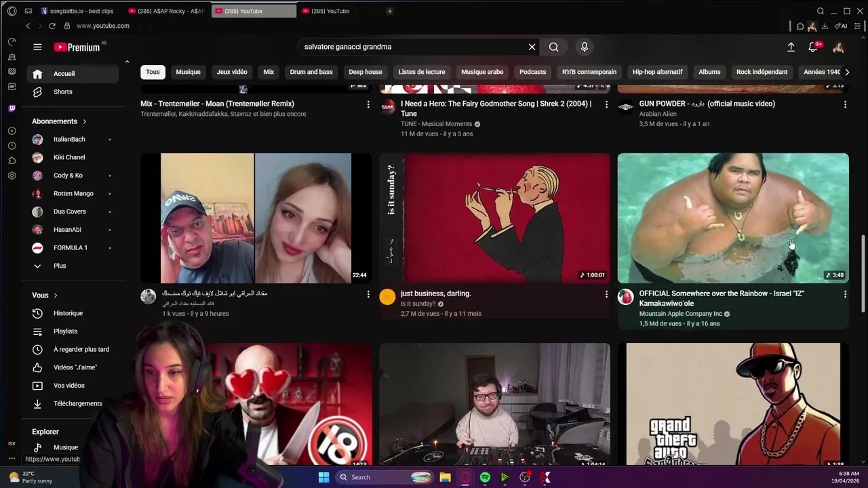
Task: Select the Hip-hop alternatif chip
Action: click(x=657, y=72)
